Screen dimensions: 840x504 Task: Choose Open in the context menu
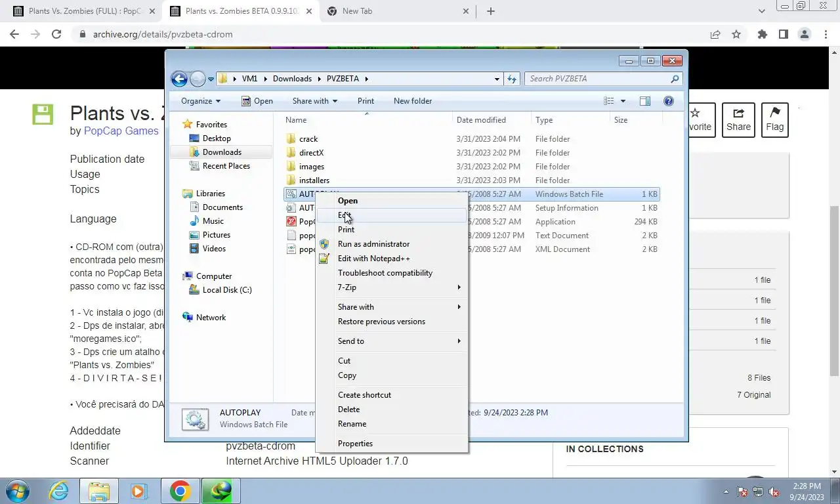pos(392,201)
